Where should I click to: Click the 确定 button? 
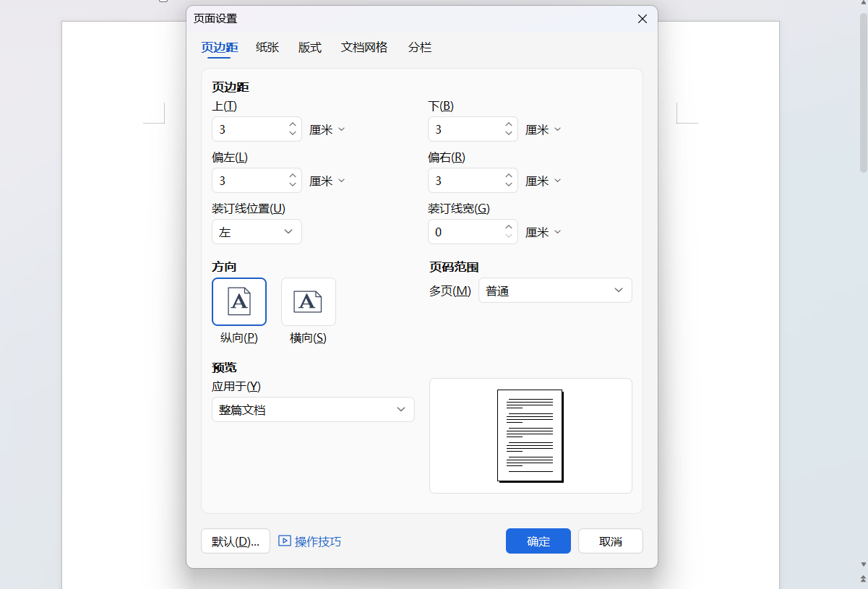[x=538, y=541]
